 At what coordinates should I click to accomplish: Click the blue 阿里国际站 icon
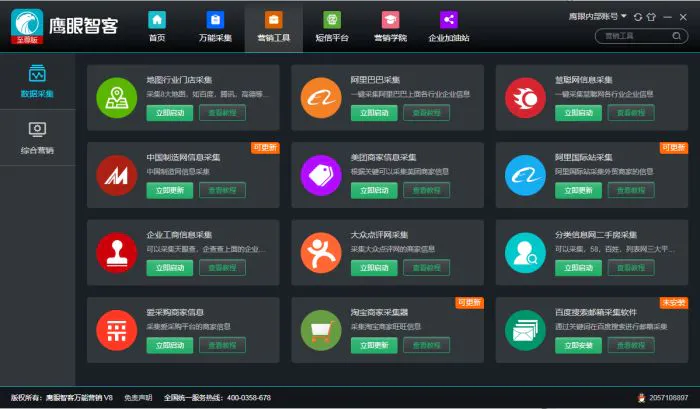[525, 175]
